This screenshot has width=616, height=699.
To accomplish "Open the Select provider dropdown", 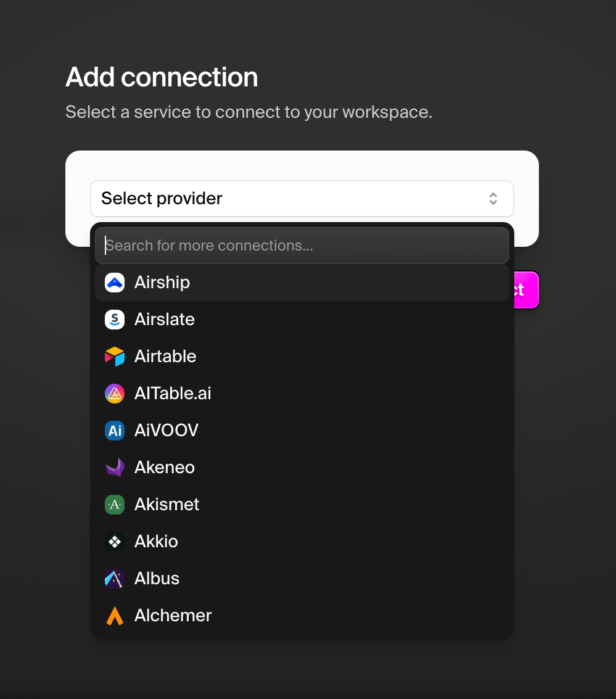I will tap(302, 199).
